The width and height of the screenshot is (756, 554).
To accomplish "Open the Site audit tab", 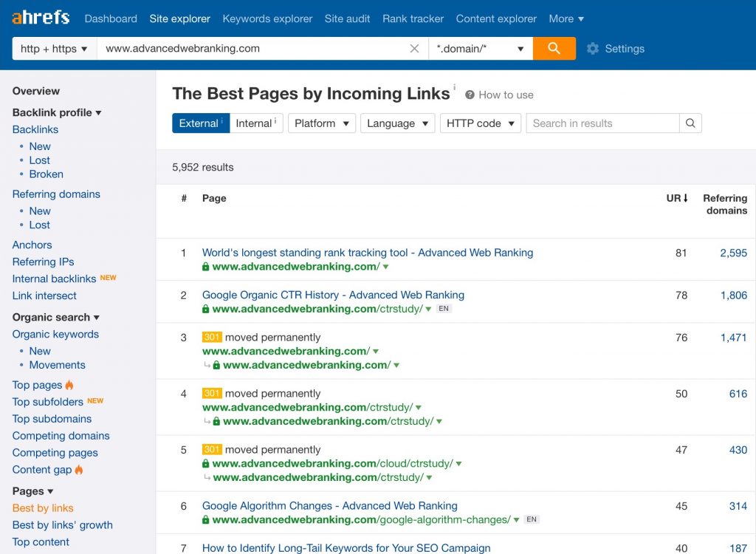I will pyautogui.click(x=347, y=18).
